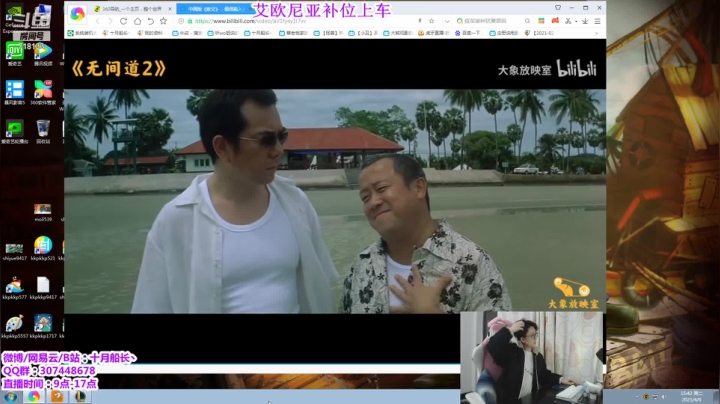
Task: Open the scissors screenshot tool
Action: [568, 21]
